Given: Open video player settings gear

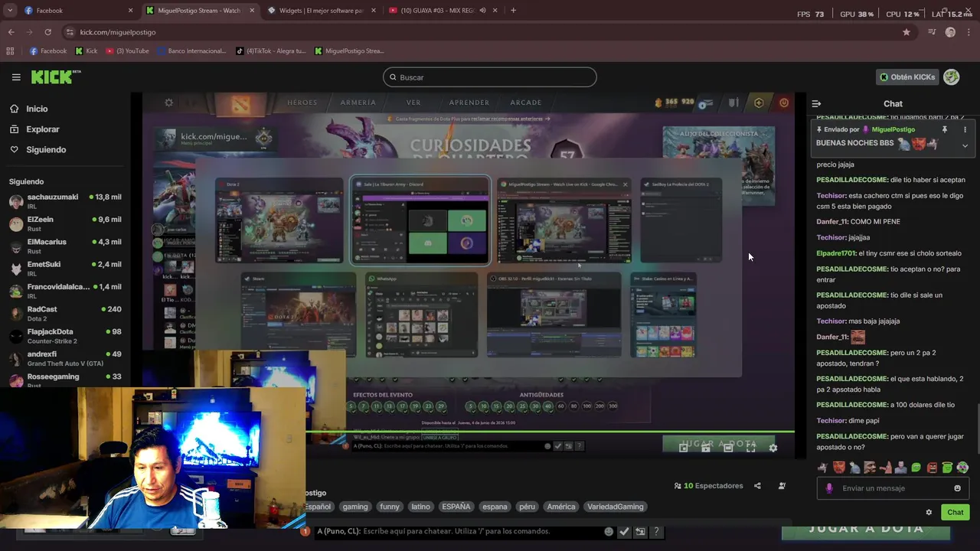Looking at the screenshot, I should pyautogui.click(x=773, y=448).
